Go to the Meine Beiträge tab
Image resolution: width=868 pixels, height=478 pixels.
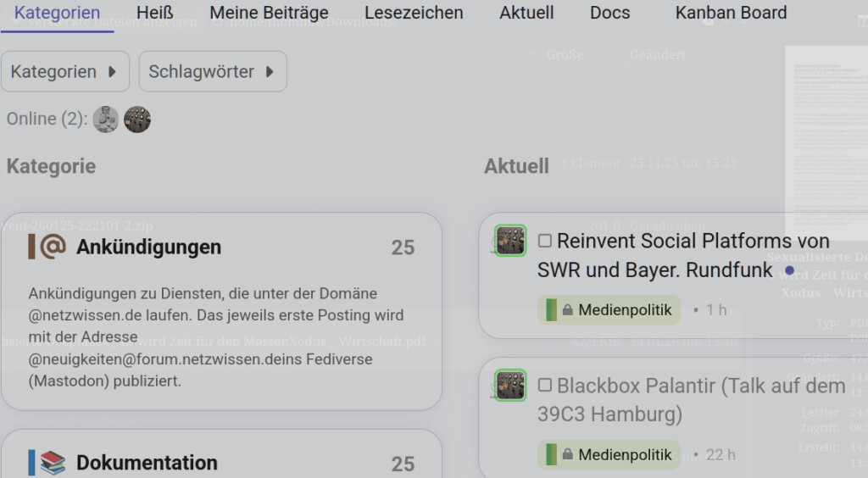[269, 13]
